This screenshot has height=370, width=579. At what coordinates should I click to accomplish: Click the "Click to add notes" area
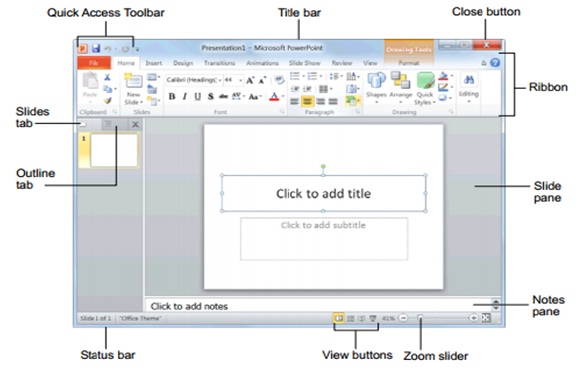(318, 306)
